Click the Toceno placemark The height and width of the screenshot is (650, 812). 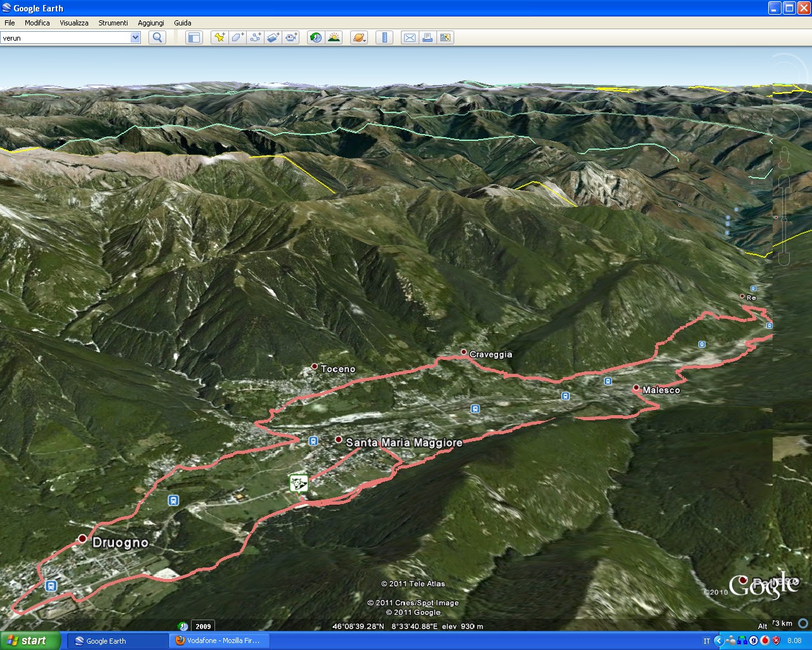(314, 366)
